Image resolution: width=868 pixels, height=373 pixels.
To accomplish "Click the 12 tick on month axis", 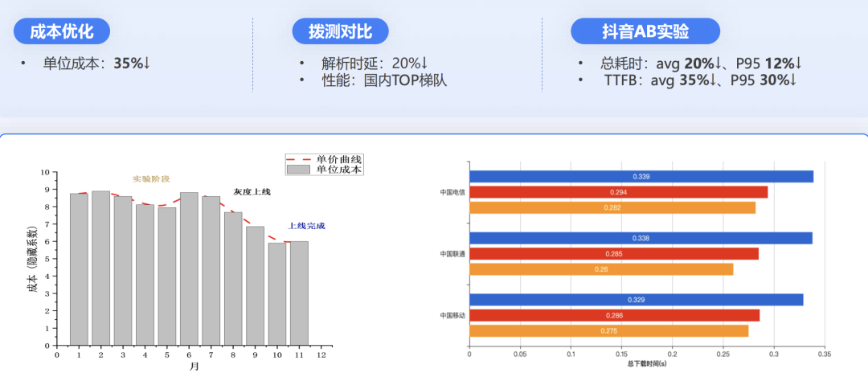I will [321, 355].
